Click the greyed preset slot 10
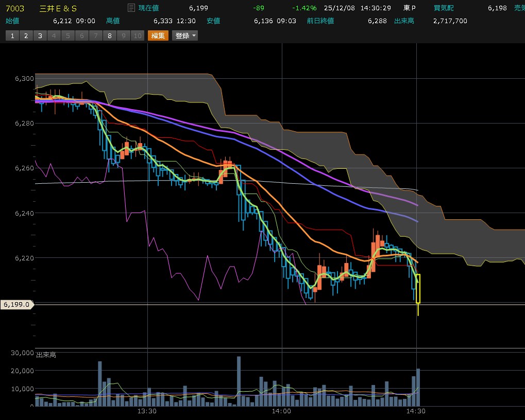This screenshot has width=525, height=420. coord(137,36)
